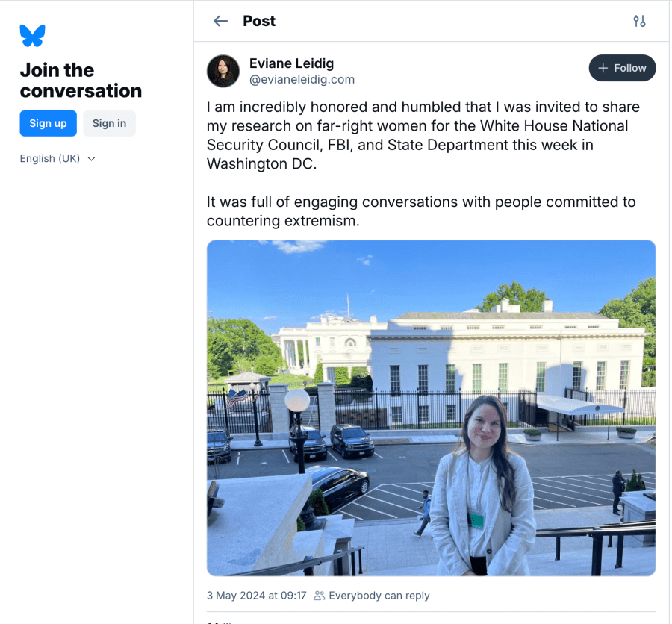Open Eviane Leidig's profile avatar
Image resolution: width=672 pixels, height=624 pixels.
coord(223,71)
